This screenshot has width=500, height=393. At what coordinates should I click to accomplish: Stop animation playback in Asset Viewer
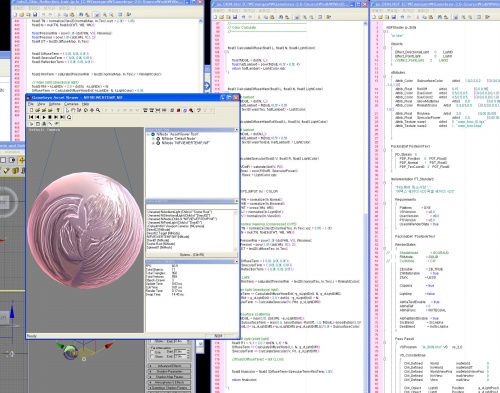click(50, 117)
